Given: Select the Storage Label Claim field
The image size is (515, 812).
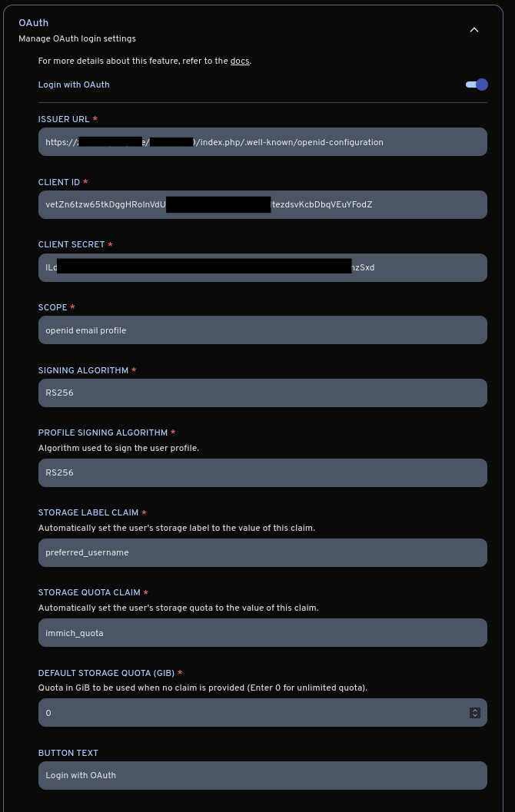Looking at the screenshot, I should click(x=262, y=552).
